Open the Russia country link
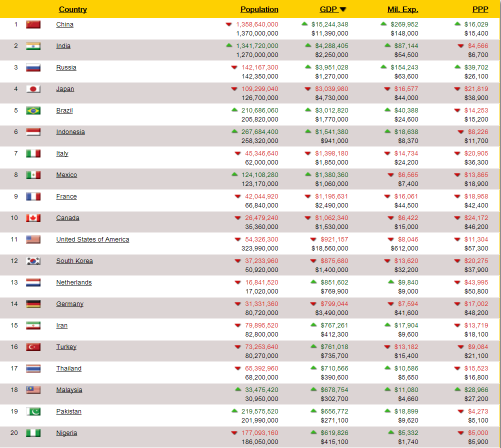Image resolution: width=501 pixels, height=448 pixels. click(x=66, y=67)
